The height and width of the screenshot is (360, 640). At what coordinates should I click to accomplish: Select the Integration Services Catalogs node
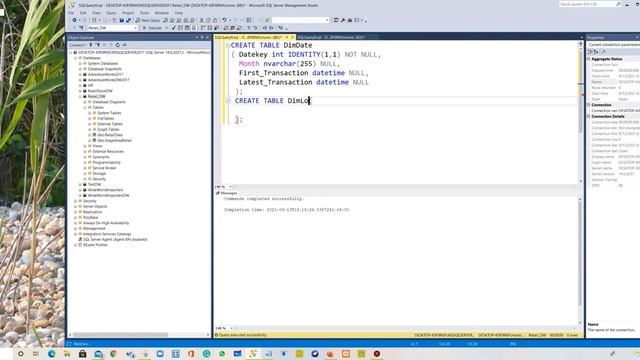pyautogui.click(x=107, y=234)
